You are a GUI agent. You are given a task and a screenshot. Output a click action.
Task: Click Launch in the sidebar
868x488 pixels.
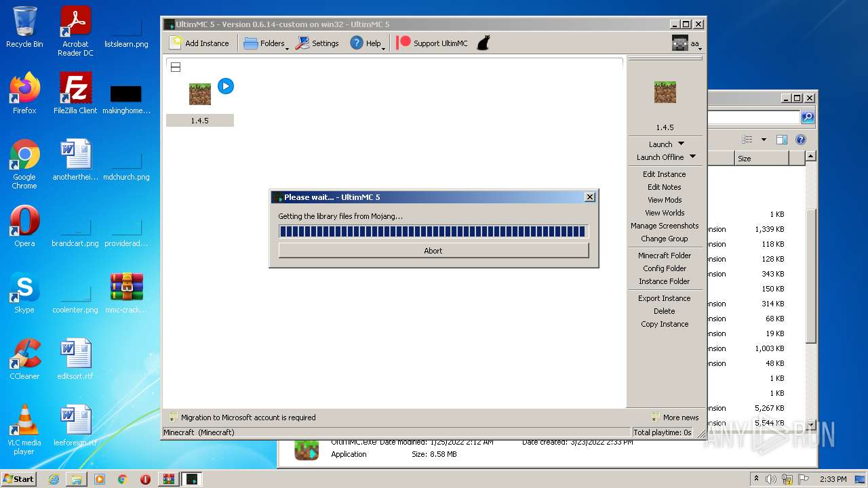click(660, 144)
